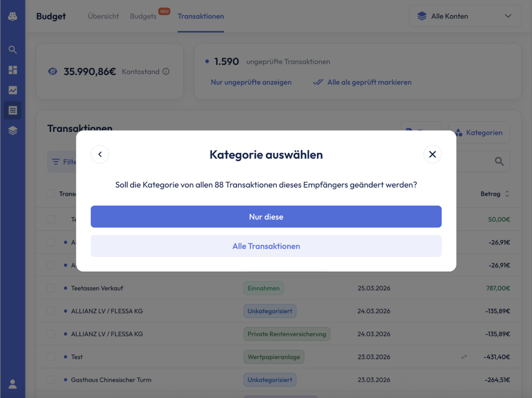Click the Kontostand info icon

pos(166,71)
